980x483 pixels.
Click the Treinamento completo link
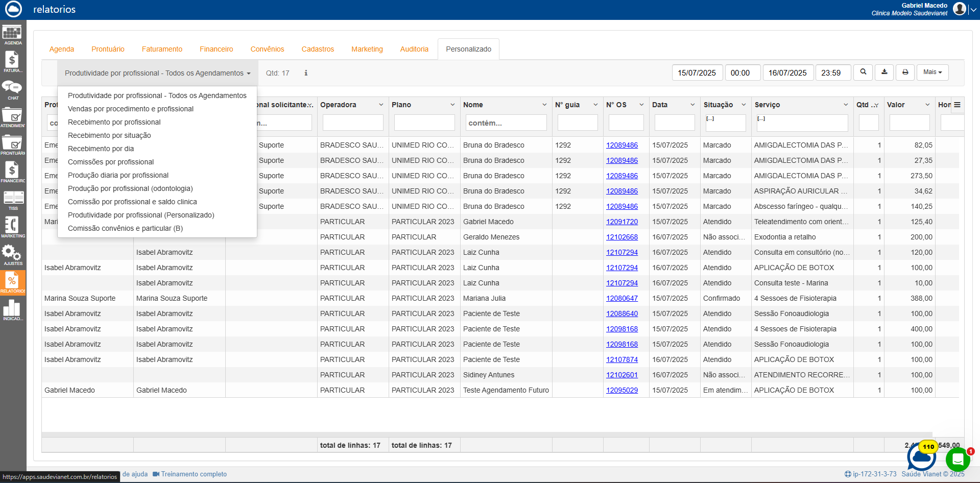pyautogui.click(x=194, y=474)
